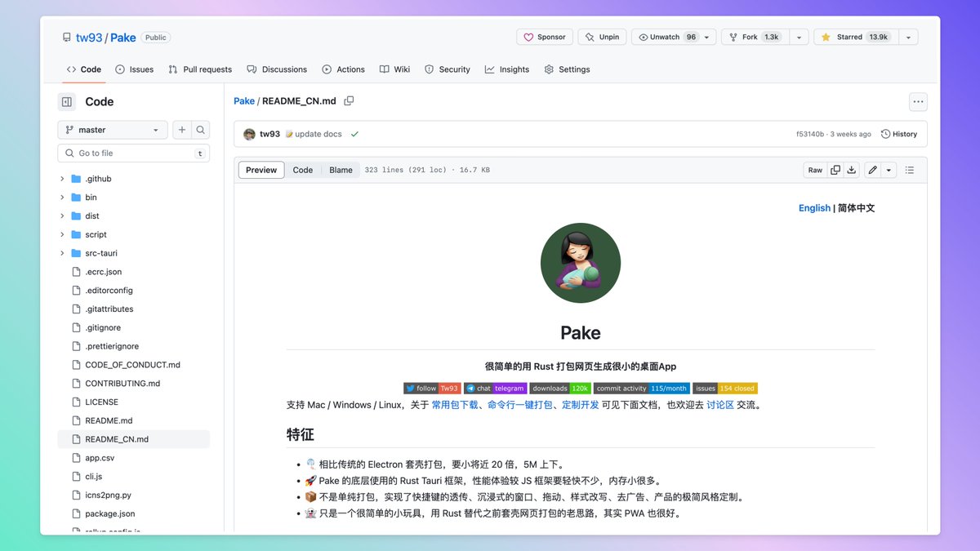The height and width of the screenshot is (551, 980).
Task: Download the README_CN.md raw file
Action: (851, 170)
